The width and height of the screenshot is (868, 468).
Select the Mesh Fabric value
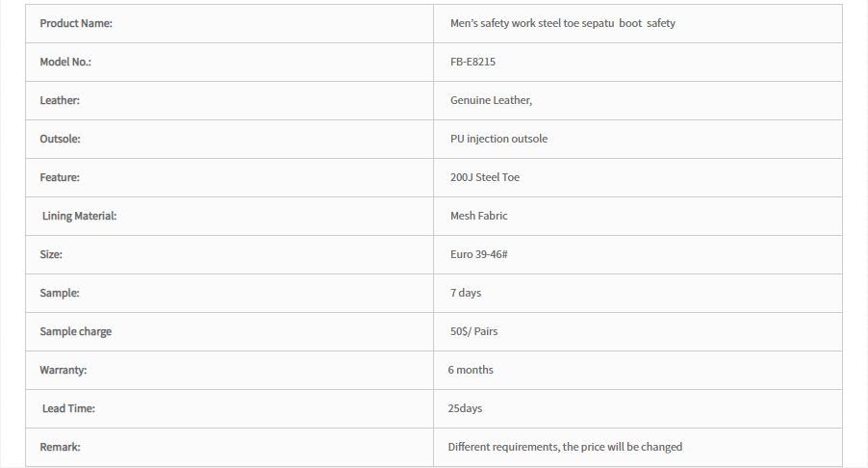click(479, 216)
